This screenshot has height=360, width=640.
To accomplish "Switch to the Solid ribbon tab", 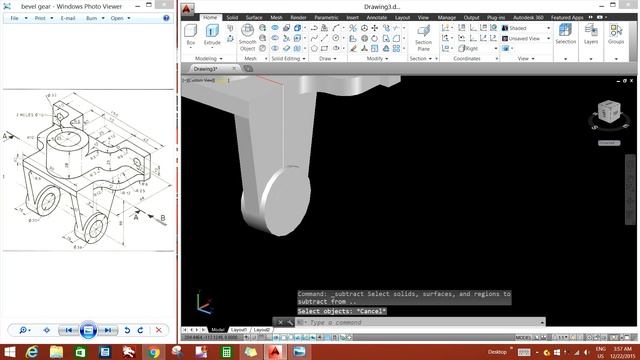I will click(232, 18).
